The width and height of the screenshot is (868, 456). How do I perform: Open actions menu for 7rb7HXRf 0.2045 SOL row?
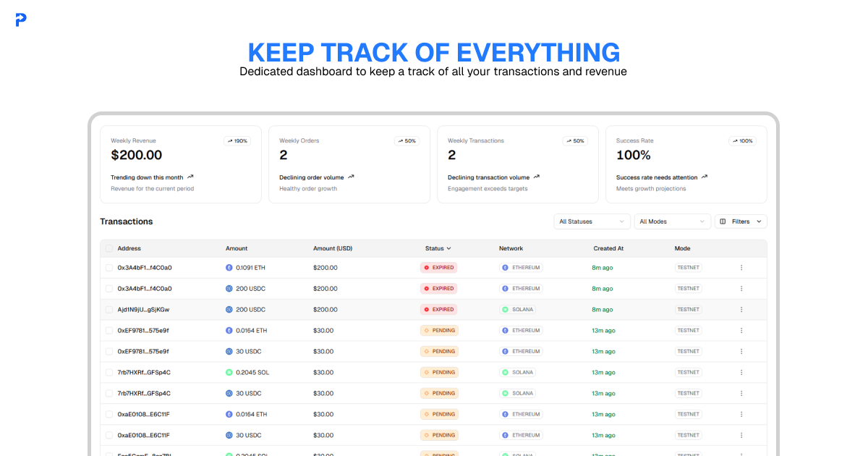741,373
